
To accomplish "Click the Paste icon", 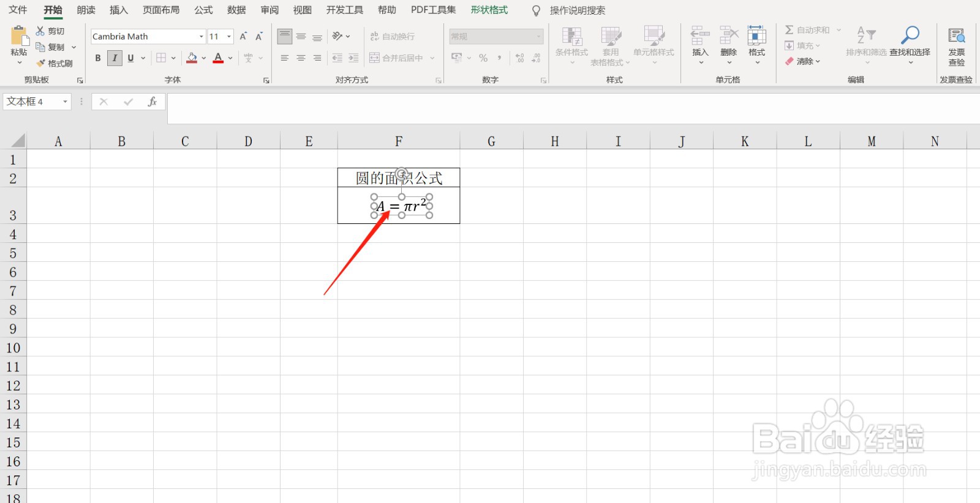I will pos(19,35).
